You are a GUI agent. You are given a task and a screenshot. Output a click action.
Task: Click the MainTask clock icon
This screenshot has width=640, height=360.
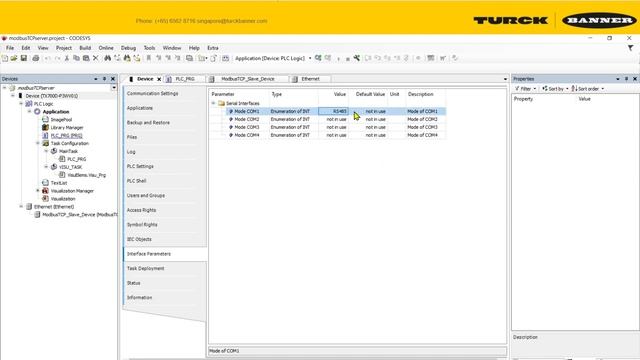[53, 151]
